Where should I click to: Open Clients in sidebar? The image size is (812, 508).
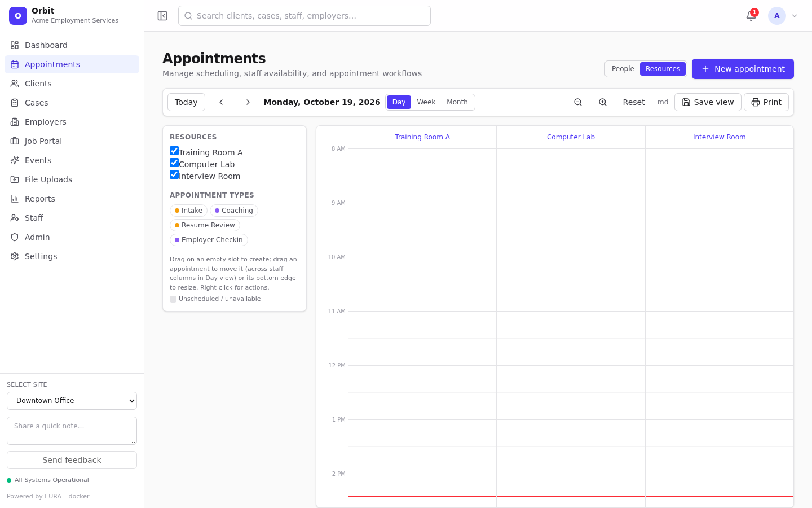point(72,84)
